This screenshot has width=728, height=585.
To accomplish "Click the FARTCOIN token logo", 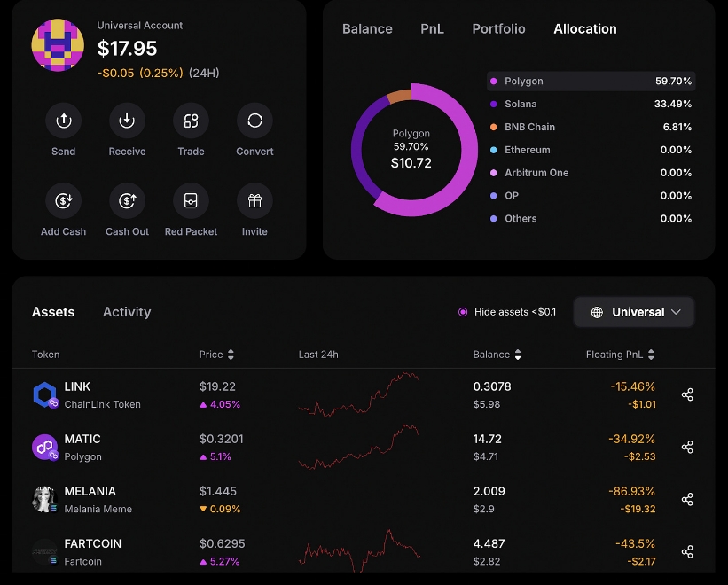I will tap(45, 551).
